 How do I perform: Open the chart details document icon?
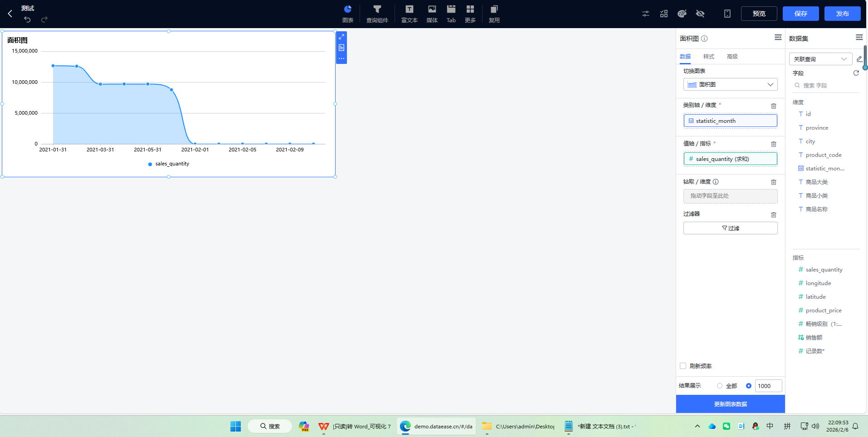coord(341,48)
